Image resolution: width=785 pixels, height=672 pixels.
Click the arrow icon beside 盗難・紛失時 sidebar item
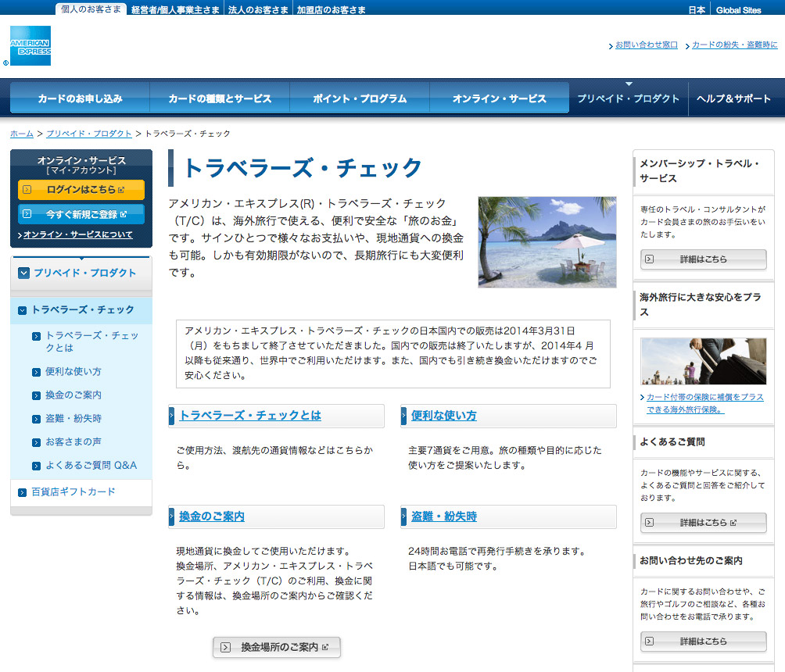pyautogui.click(x=36, y=419)
